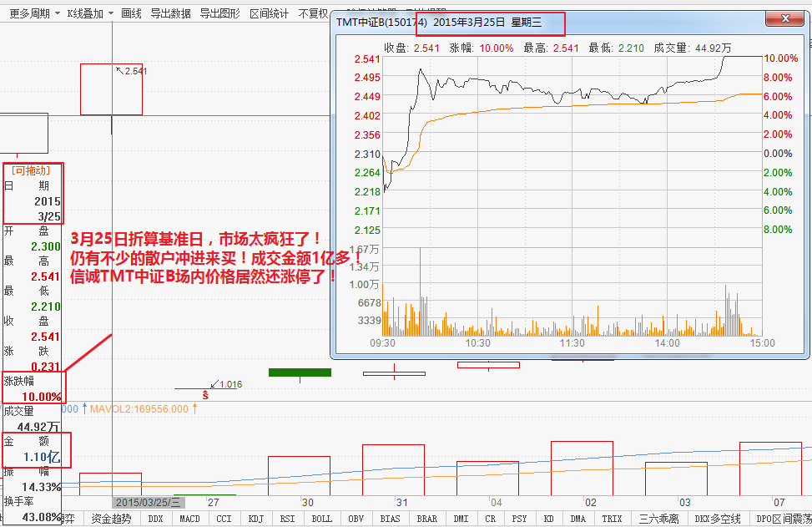This screenshot has height=527, width=812.
Task: Click the solid green candlestick on the chart
Action: [x=300, y=372]
